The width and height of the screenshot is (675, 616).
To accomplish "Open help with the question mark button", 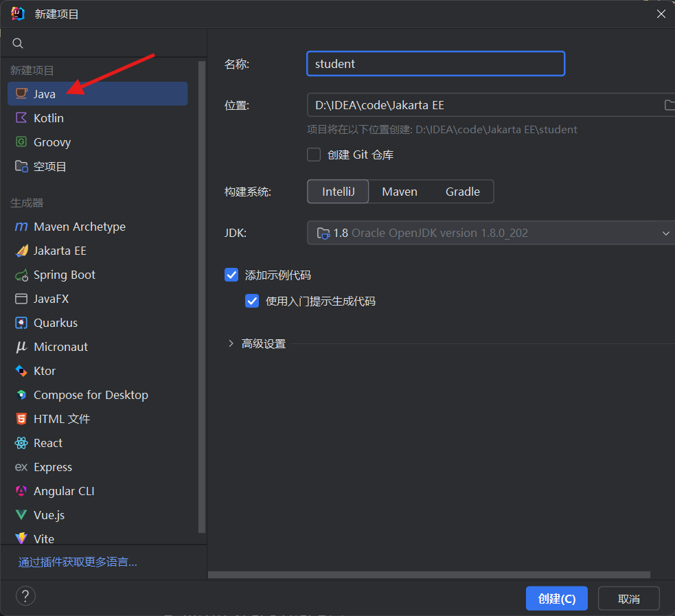I will pos(25,596).
